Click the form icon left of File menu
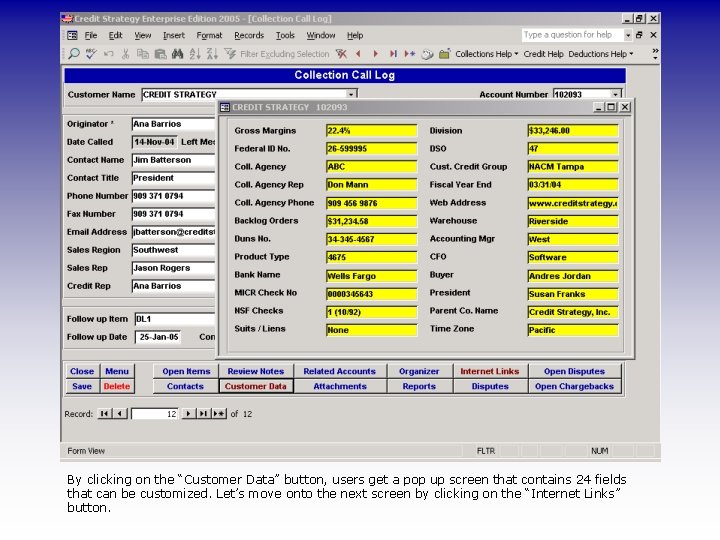Image resolution: width=720 pixels, height=540 pixels. click(73, 35)
